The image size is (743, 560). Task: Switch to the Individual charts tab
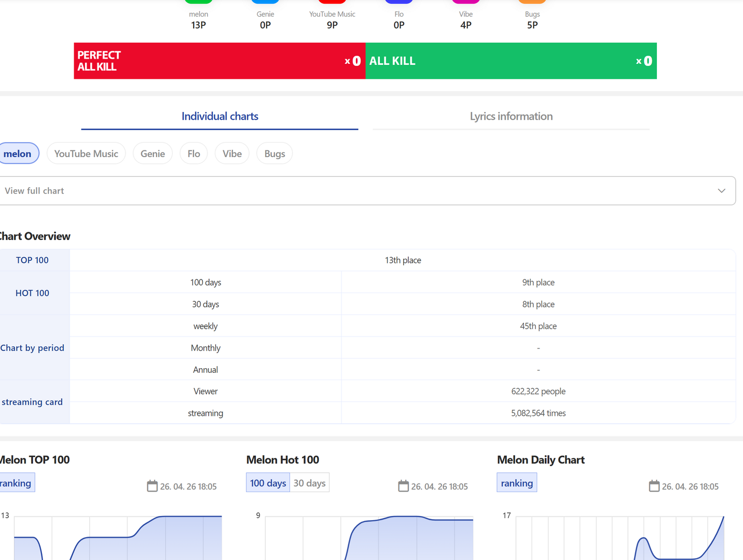pyautogui.click(x=220, y=117)
